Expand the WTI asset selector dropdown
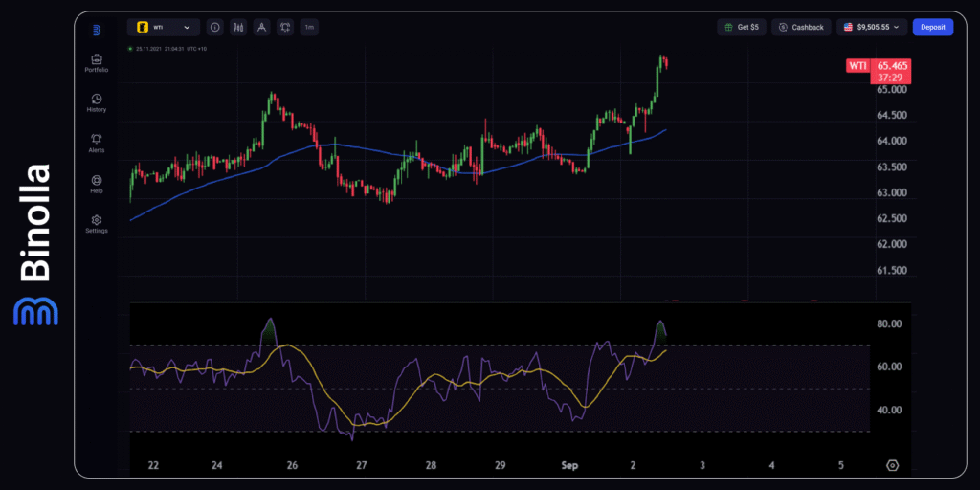The width and height of the screenshot is (980, 490). (x=164, y=28)
